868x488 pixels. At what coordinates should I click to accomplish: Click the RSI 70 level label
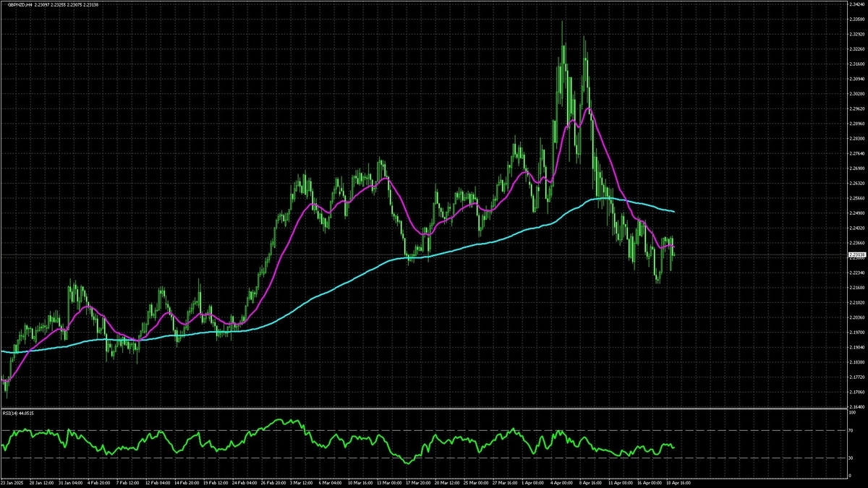click(851, 430)
